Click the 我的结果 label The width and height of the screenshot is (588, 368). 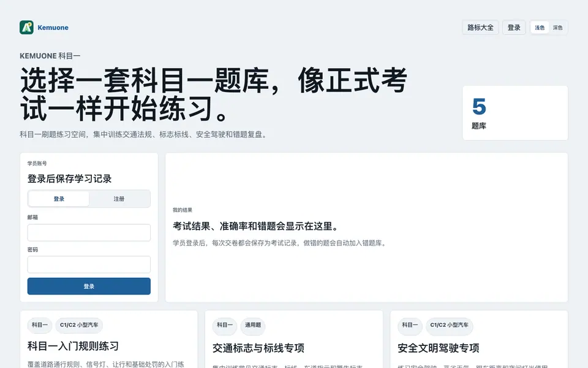point(183,210)
